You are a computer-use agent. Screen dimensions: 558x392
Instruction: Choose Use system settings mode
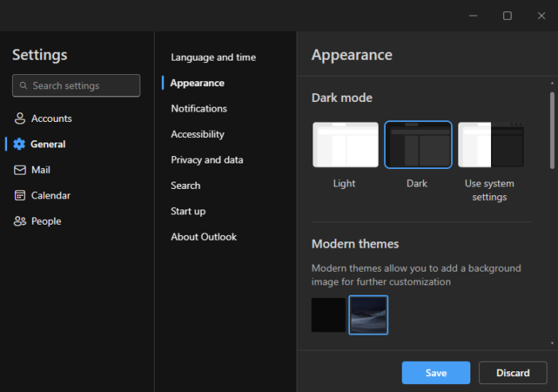click(490, 145)
